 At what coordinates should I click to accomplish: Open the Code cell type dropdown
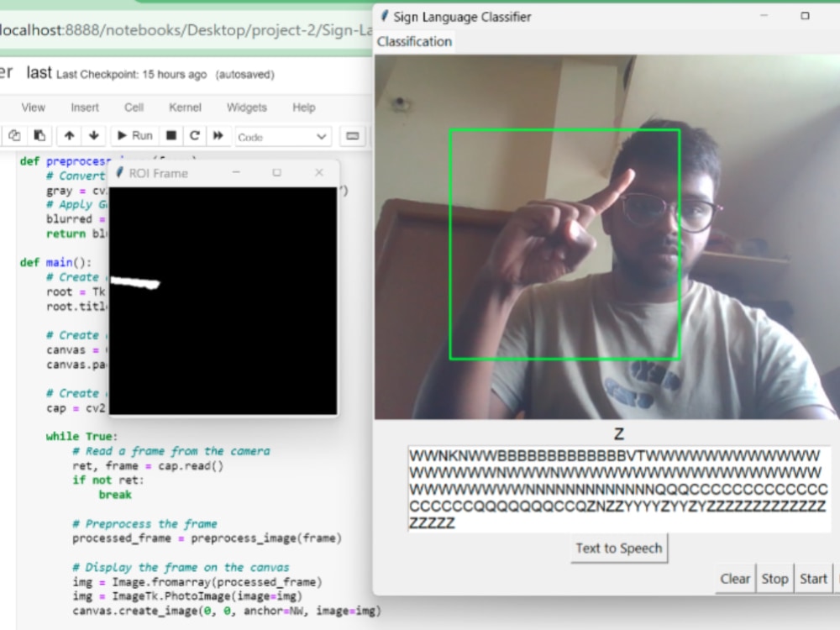pos(283,137)
